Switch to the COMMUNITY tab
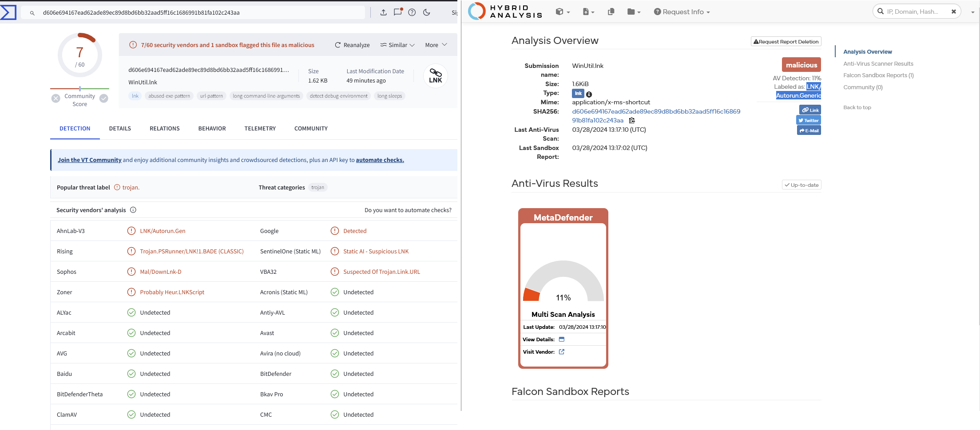The width and height of the screenshot is (980, 430). (311, 129)
